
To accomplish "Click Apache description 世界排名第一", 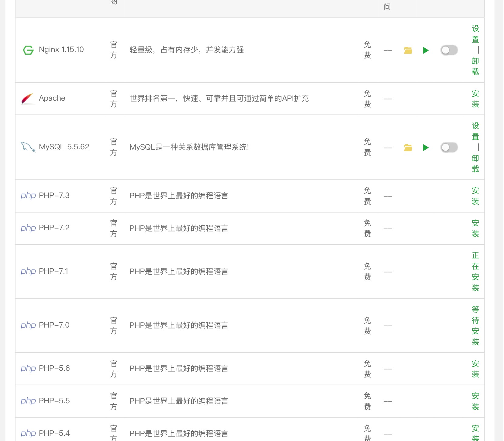I will (x=219, y=99).
